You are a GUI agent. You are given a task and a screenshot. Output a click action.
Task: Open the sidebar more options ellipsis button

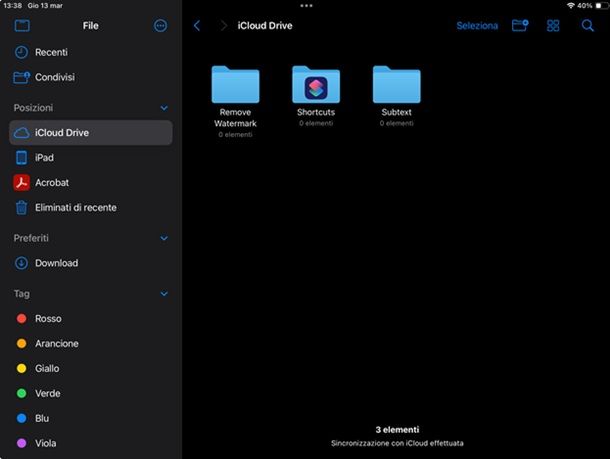point(160,26)
